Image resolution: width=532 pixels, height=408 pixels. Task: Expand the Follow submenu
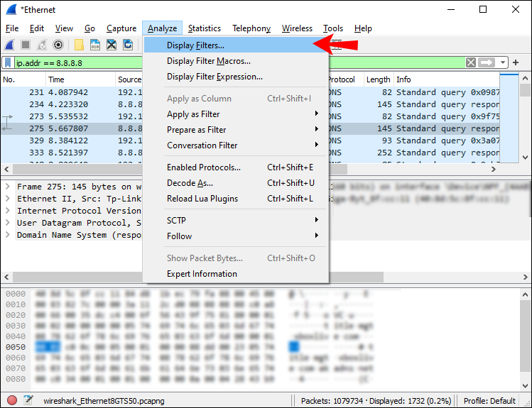(x=236, y=236)
